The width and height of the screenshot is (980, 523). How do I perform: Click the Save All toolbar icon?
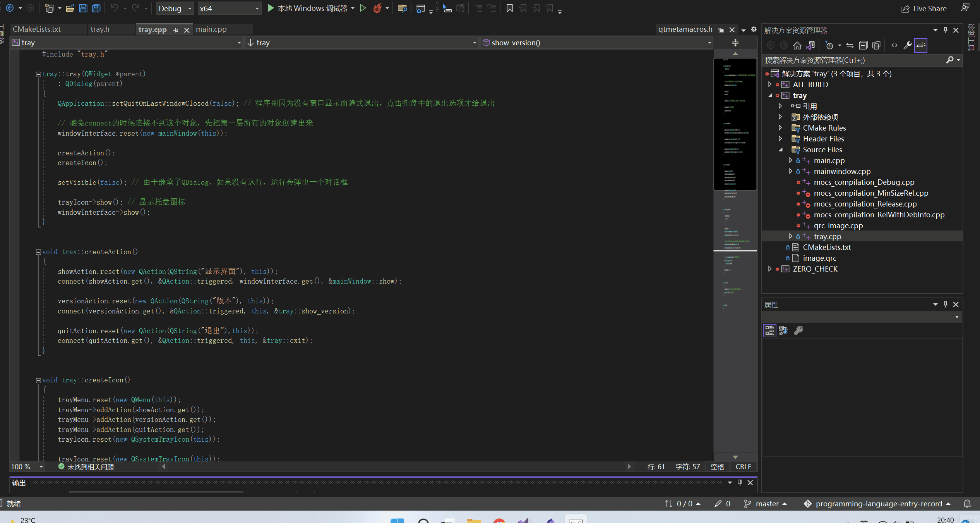tap(96, 8)
